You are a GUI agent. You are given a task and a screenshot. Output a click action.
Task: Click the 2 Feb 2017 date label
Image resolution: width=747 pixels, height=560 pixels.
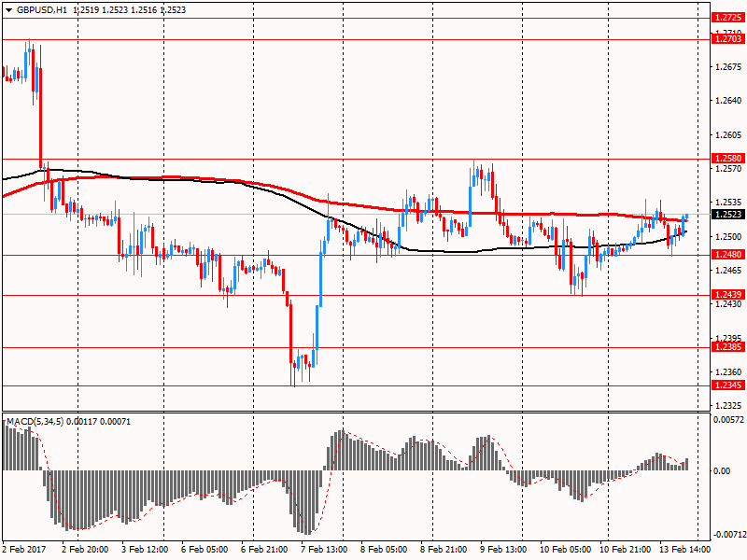[x=24, y=551]
